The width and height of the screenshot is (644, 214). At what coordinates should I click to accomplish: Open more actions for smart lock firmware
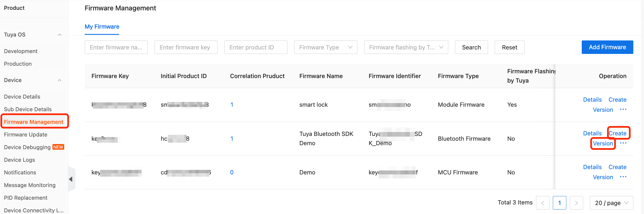point(624,110)
